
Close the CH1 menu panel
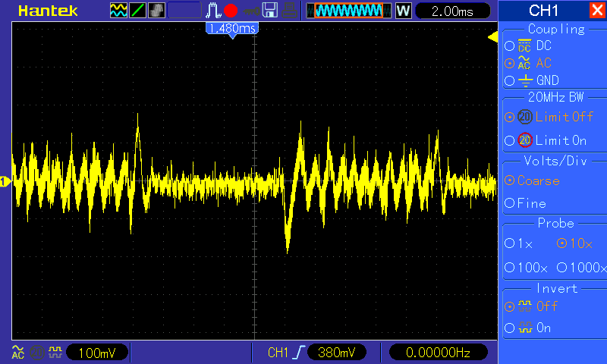click(x=597, y=10)
